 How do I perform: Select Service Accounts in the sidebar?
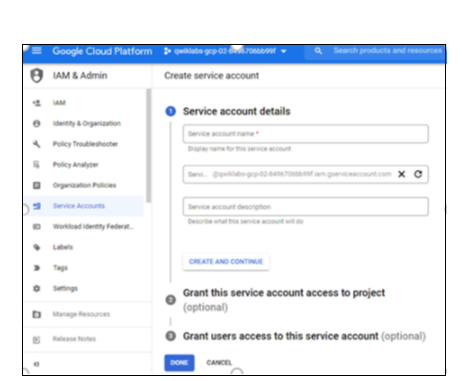pos(79,206)
